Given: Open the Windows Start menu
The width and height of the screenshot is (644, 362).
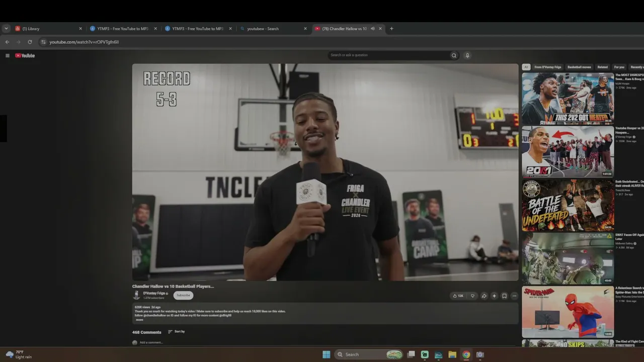Looking at the screenshot, I should (326, 354).
